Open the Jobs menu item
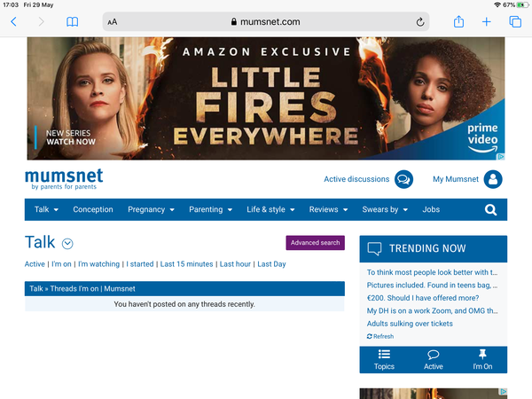The height and width of the screenshot is (399, 532). point(431,210)
